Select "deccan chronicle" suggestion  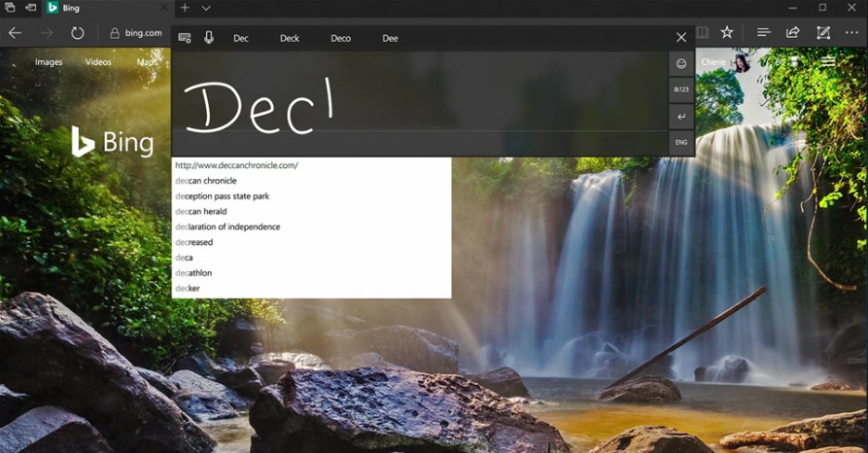(x=311, y=181)
